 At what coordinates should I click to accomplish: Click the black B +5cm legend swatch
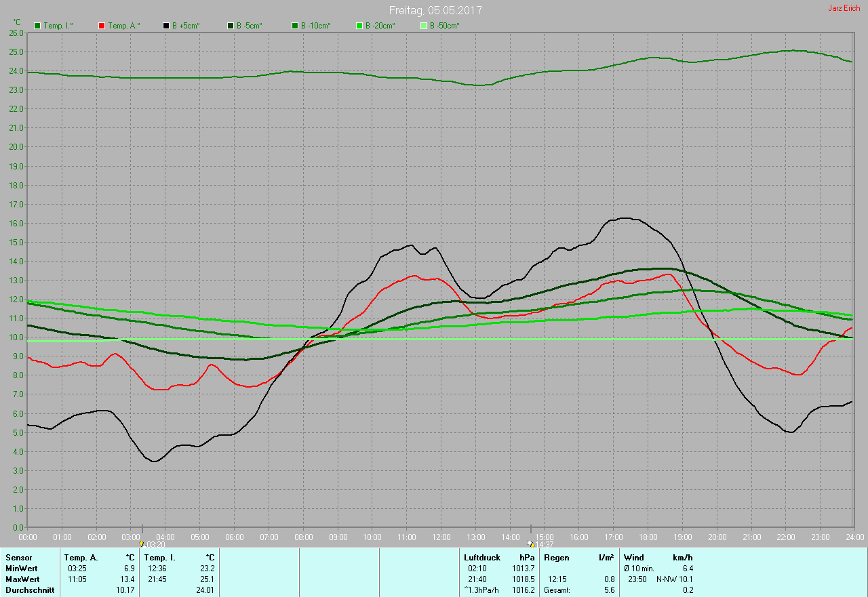(x=165, y=26)
